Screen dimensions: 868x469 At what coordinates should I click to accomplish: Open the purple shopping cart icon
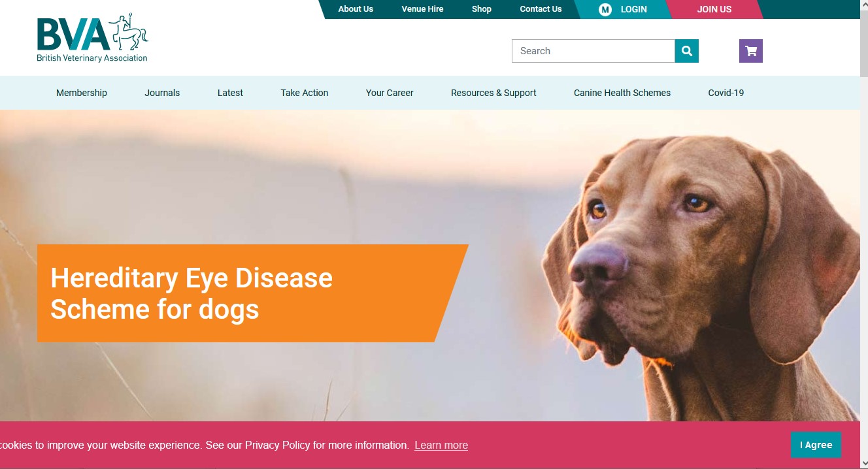click(x=751, y=51)
